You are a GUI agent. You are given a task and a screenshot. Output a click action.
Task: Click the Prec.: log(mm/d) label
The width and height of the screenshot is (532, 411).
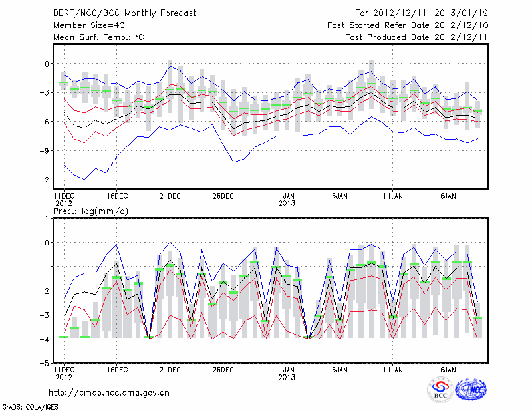(x=91, y=211)
